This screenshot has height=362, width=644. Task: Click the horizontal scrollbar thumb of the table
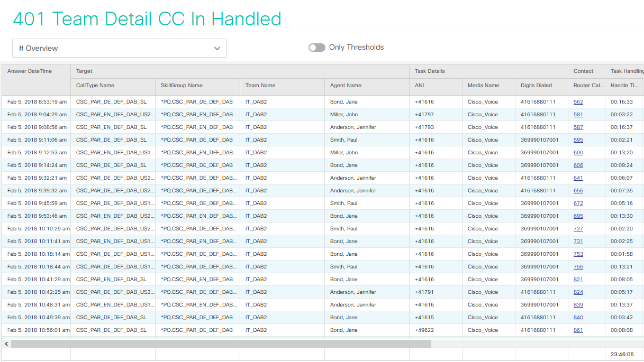pyautogui.click(x=221, y=344)
